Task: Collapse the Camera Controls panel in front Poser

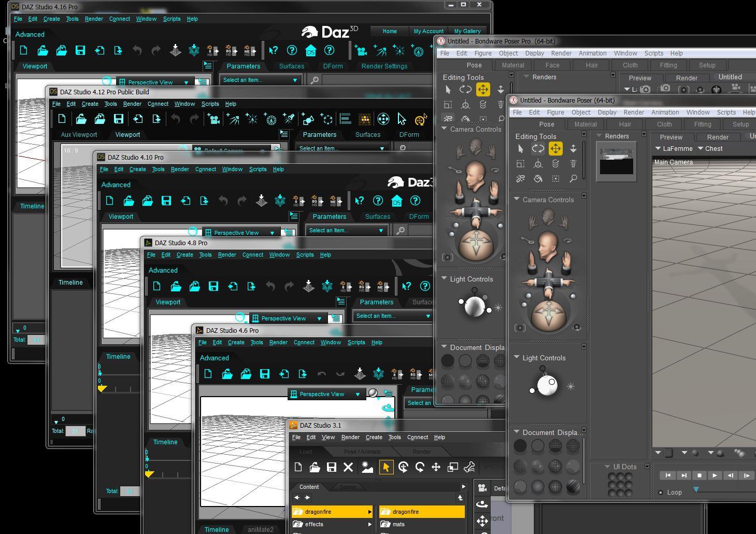Action: pos(517,200)
